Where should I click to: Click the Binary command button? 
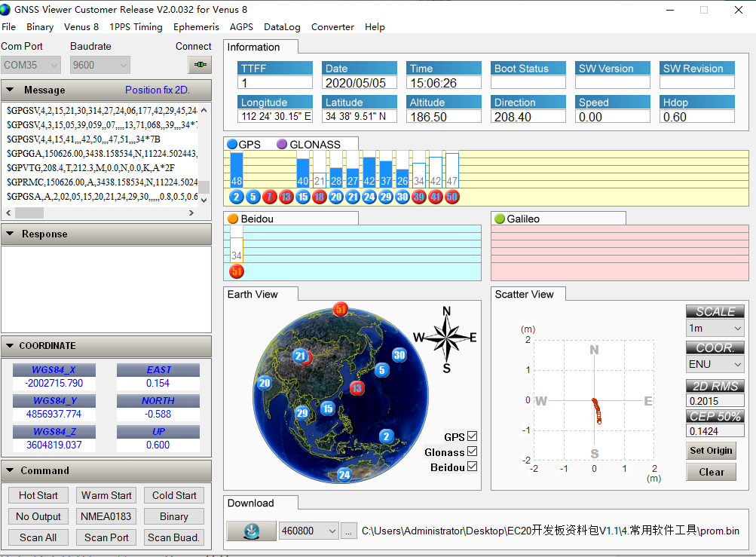pos(174,516)
